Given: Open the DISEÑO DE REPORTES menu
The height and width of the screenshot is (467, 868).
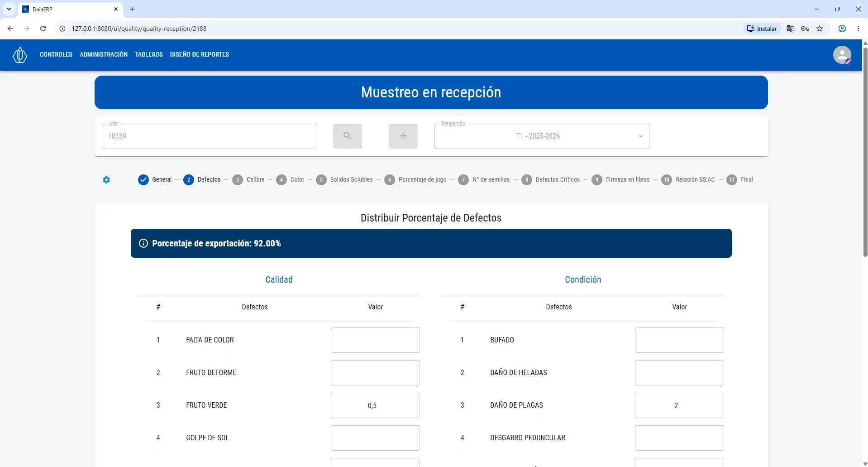Looking at the screenshot, I should click(x=200, y=54).
